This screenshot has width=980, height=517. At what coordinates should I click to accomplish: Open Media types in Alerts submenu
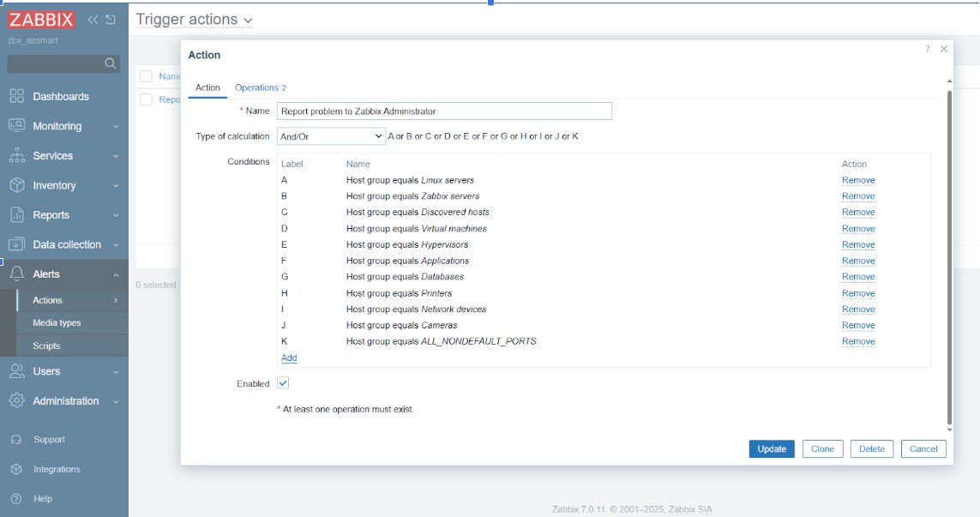pyautogui.click(x=57, y=323)
